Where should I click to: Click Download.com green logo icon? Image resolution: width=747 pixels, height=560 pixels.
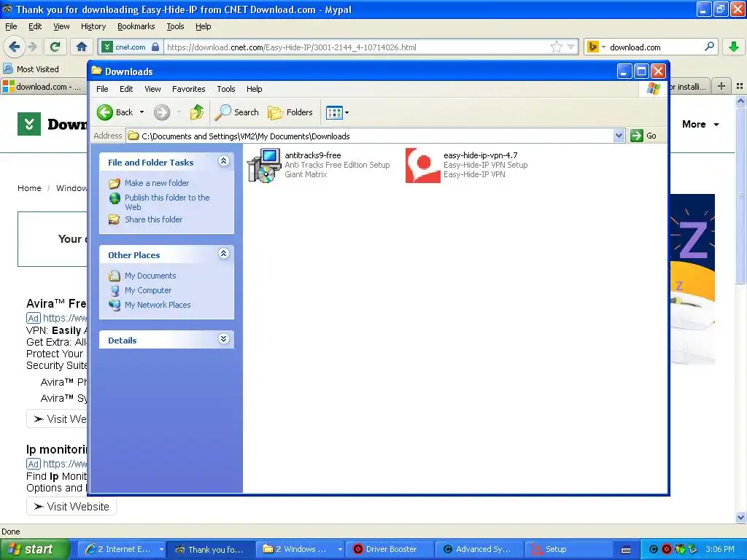tap(29, 124)
